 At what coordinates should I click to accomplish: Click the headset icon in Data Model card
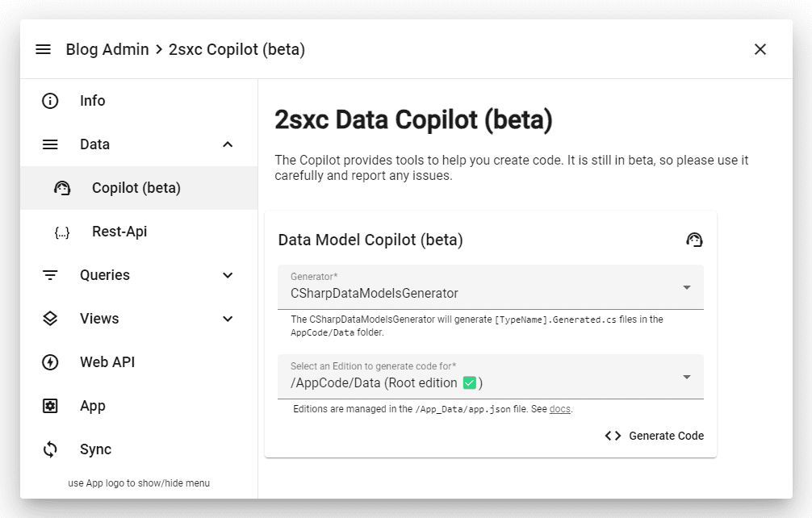(694, 240)
